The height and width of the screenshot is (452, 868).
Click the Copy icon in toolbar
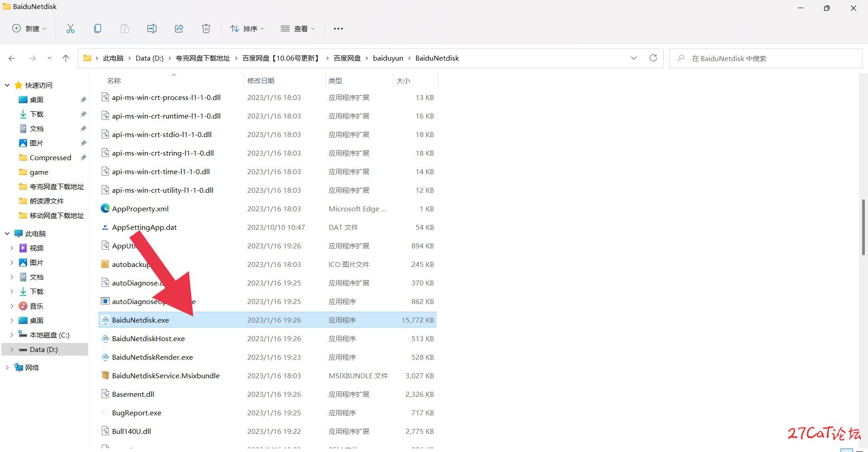pos(98,29)
